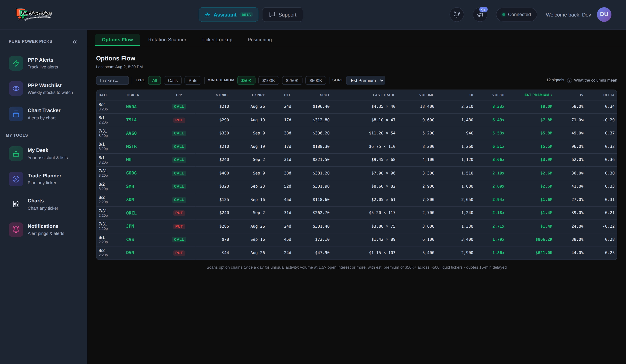Click What the columns mean link
The image size is (626, 364).
point(595,80)
